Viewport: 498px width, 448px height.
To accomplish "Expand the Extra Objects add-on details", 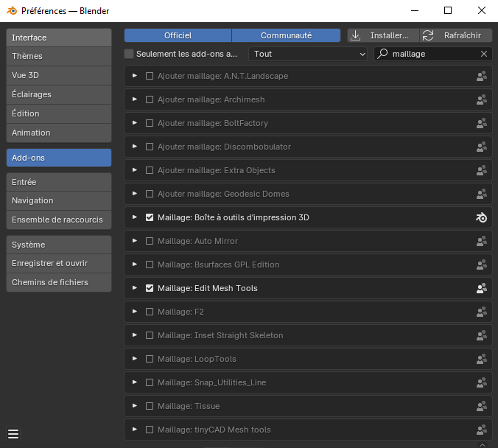I will [135, 170].
